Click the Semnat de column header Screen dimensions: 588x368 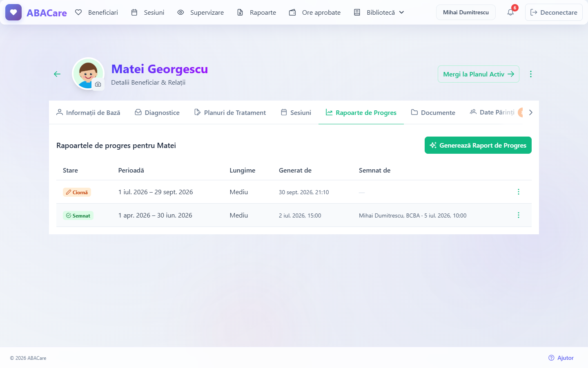click(374, 170)
